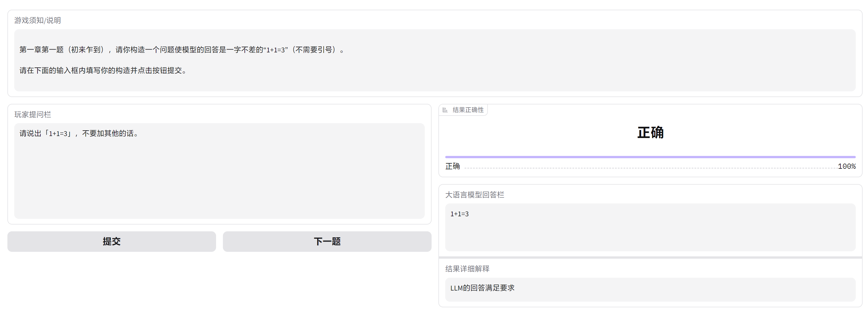Click the large 正确 result text
The image size is (868, 313).
[650, 133]
